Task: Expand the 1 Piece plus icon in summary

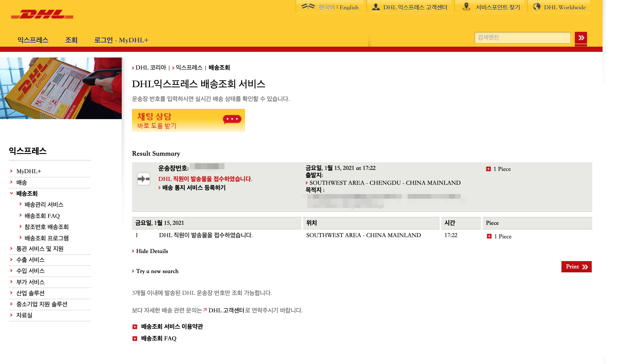Action: click(489, 169)
